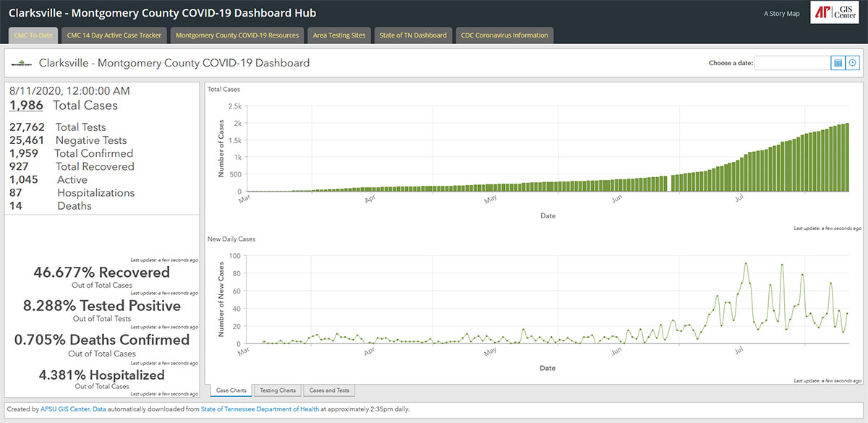This screenshot has width=868, height=423.
Task: View CDC Coronavirus Information tab
Action: 504,35
